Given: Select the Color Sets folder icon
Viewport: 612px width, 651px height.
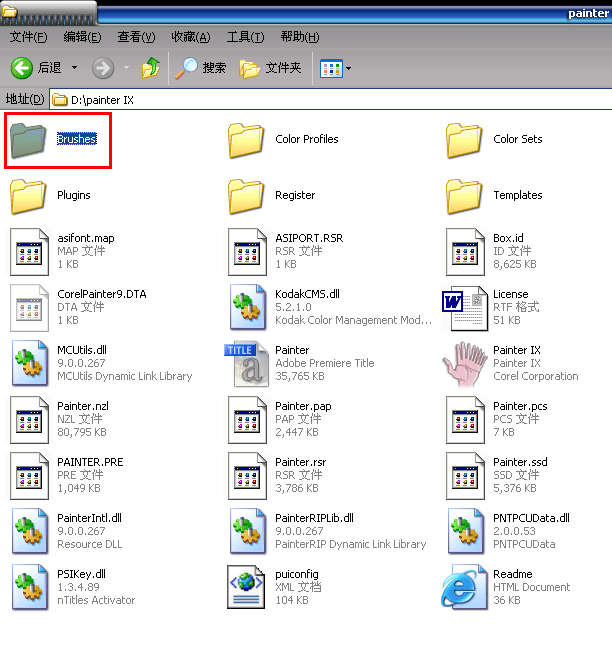Looking at the screenshot, I should pyautogui.click(x=464, y=141).
